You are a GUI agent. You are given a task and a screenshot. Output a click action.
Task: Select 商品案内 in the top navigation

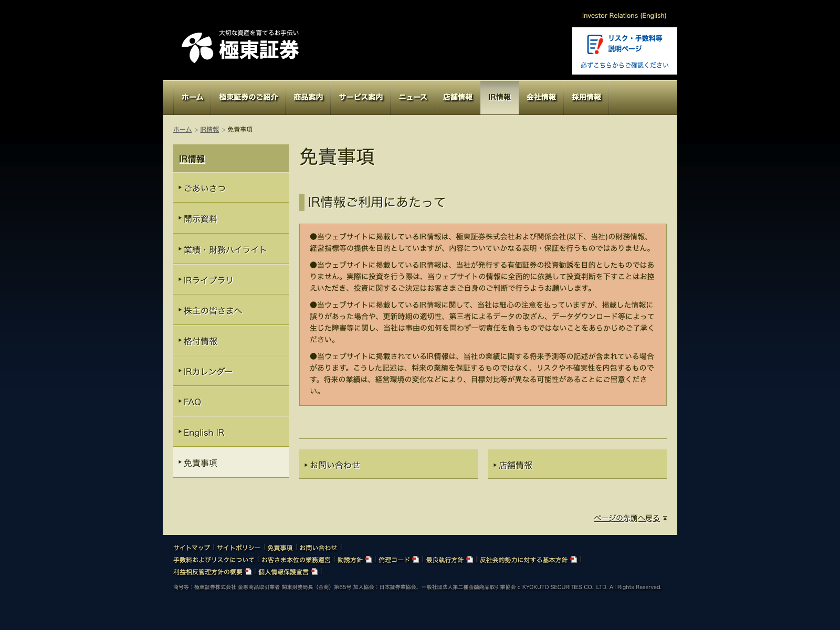[x=308, y=98]
